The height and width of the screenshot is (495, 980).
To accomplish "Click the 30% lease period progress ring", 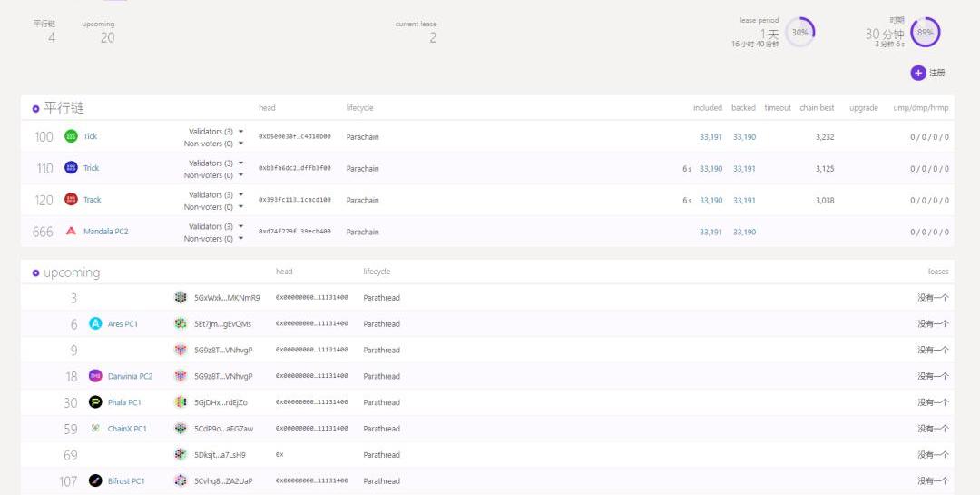I will [x=799, y=33].
